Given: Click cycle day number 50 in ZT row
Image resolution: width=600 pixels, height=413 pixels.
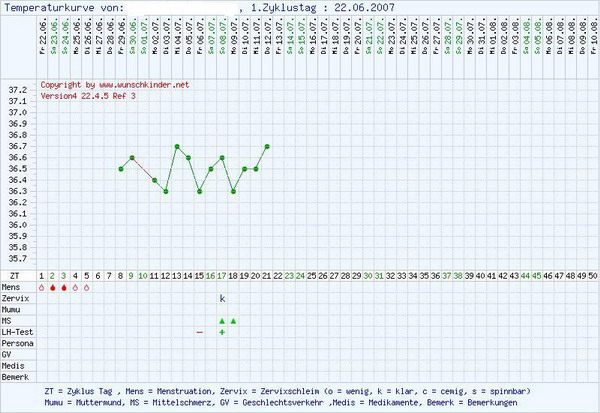Looking at the screenshot, I should pyautogui.click(x=593, y=274).
